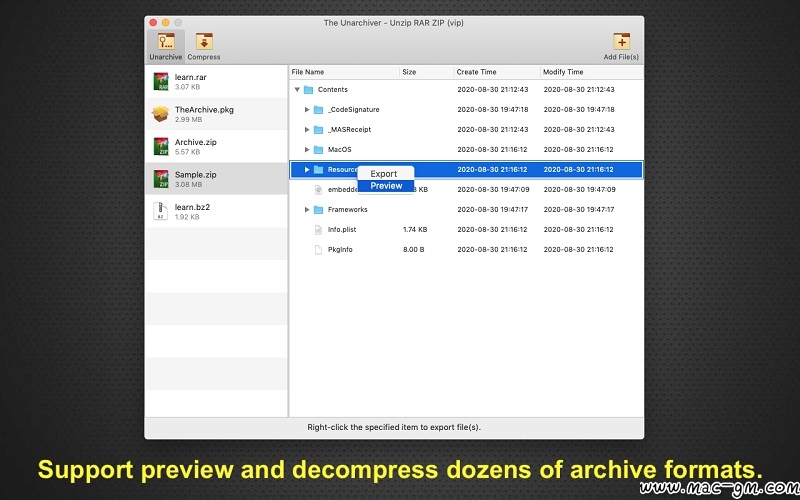This screenshot has height=500, width=800.
Task: Click the 1.92 KB size under learn.bz2
Action: (187, 217)
